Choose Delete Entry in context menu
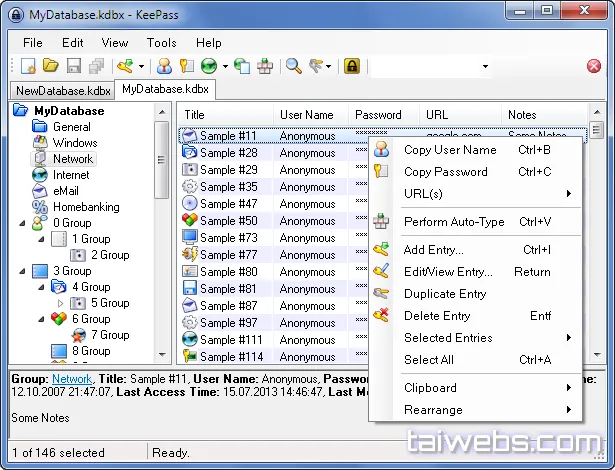Image resolution: width=615 pixels, height=470 pixels. (x=476, y=316)
